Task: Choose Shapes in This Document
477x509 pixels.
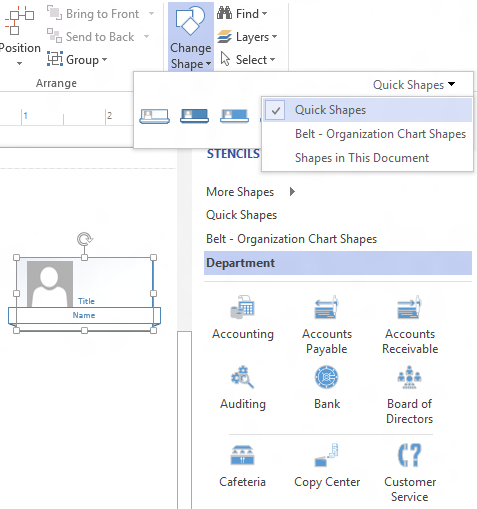Action: tap(367, 158)
